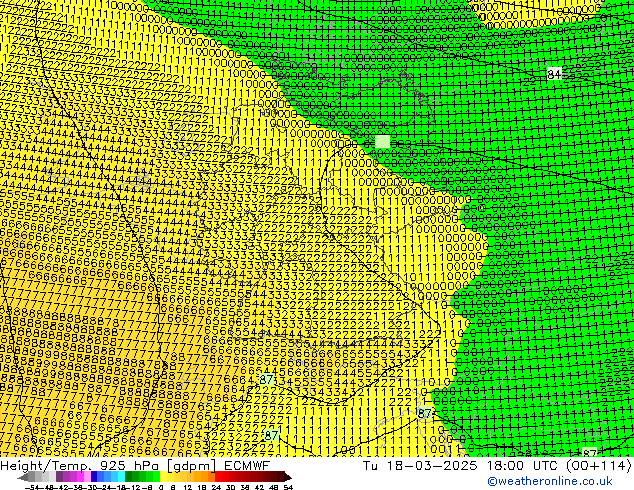This screenshot has height=490, width=634.
Task: Click the 'Height/Temp. 925 hPa [gdpm] ECMWF' title
Action: pos(135,465)
